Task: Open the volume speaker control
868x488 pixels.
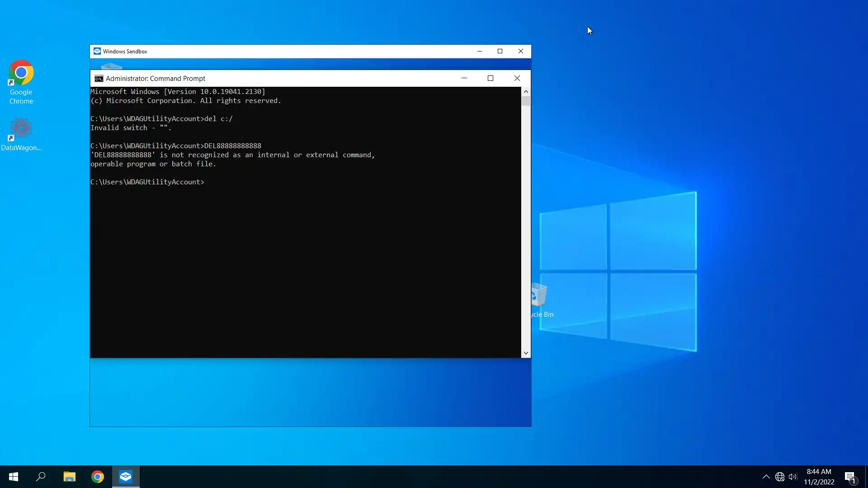Action: point(793,477)
